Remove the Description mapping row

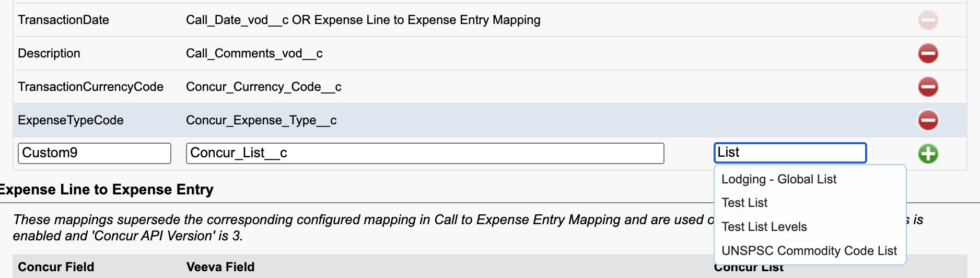[928, 53]
